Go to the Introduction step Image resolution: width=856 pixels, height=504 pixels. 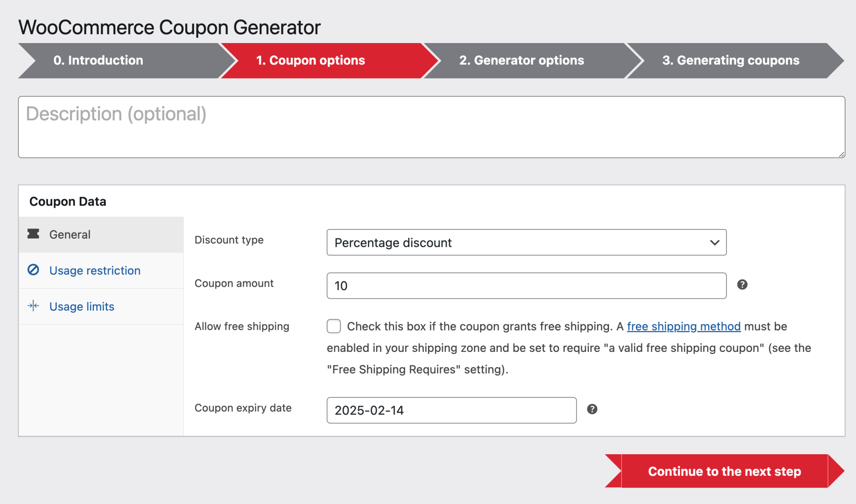click(97, 60)
